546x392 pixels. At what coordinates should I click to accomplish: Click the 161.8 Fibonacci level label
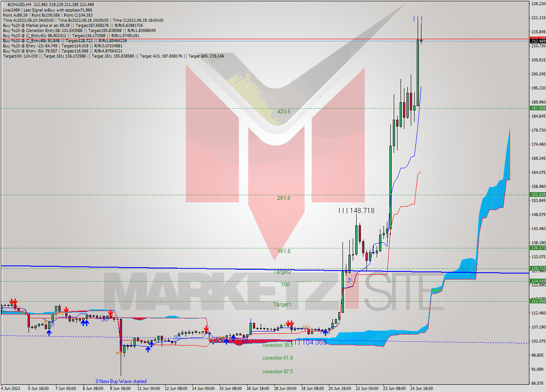(284, 251)
